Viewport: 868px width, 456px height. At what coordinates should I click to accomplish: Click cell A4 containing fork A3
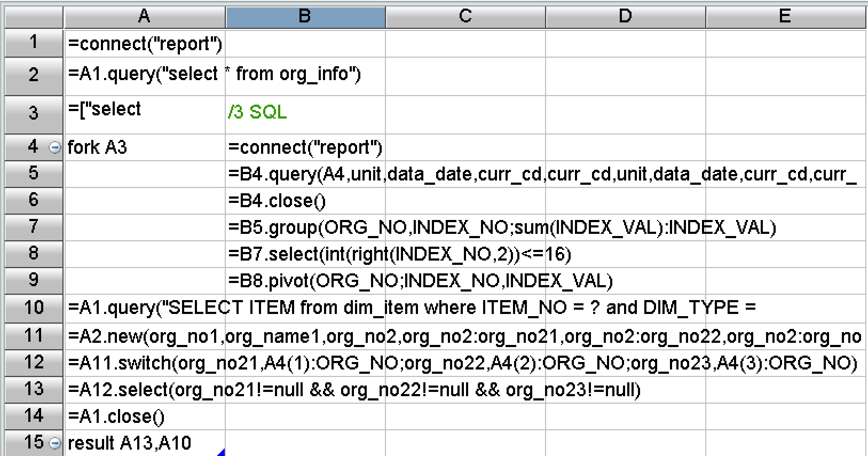point(145,147)
